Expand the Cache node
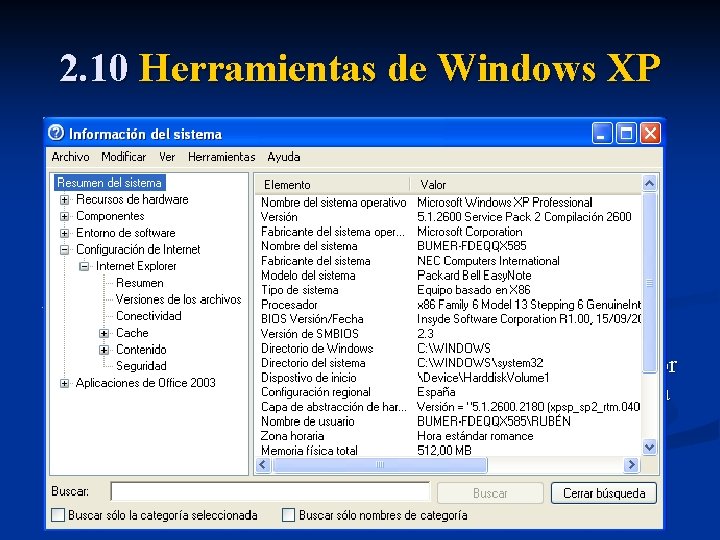Viewport: 720px width, 540px height. [x=104, y=333]
